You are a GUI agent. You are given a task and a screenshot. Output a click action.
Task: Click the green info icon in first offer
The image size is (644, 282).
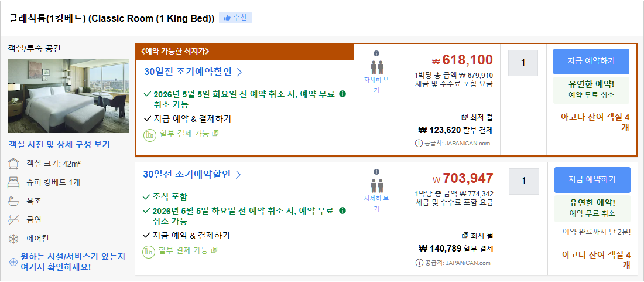[x=342, y=94]
